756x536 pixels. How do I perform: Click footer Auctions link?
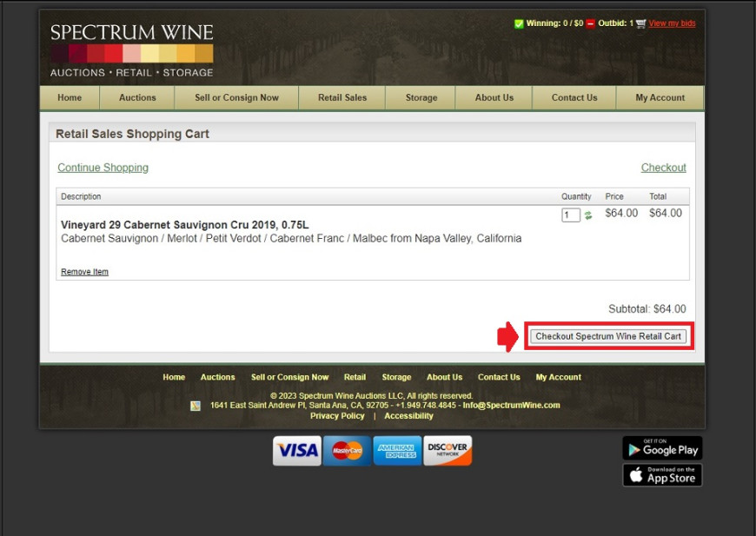click(218, 377)
